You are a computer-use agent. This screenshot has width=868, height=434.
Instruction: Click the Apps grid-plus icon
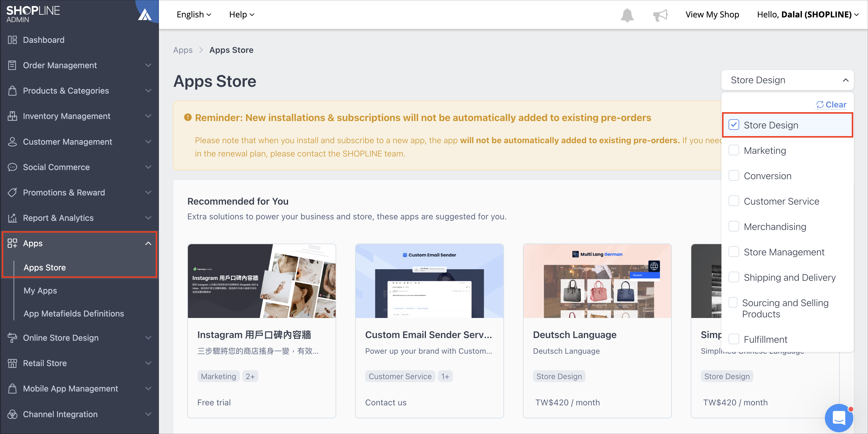12,243
